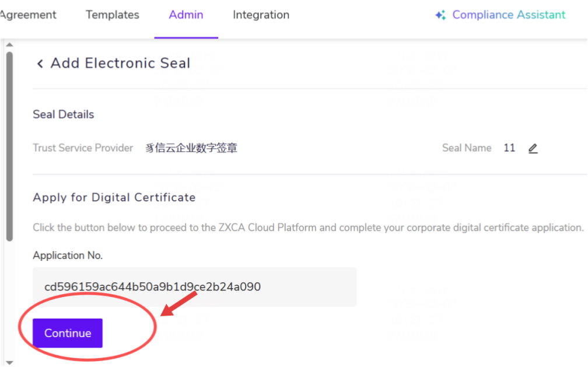Click the Trust Service Provider label
588x367 pixels.
coord(83,148)
